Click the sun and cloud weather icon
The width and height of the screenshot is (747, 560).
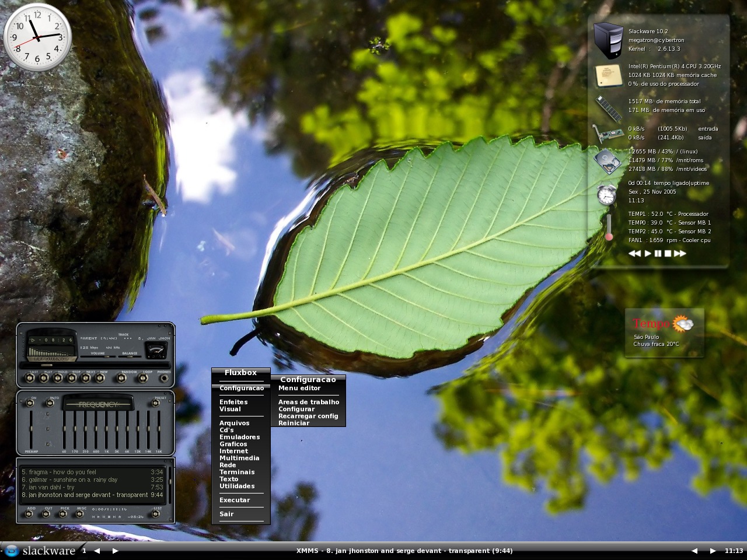coord(683,324)
